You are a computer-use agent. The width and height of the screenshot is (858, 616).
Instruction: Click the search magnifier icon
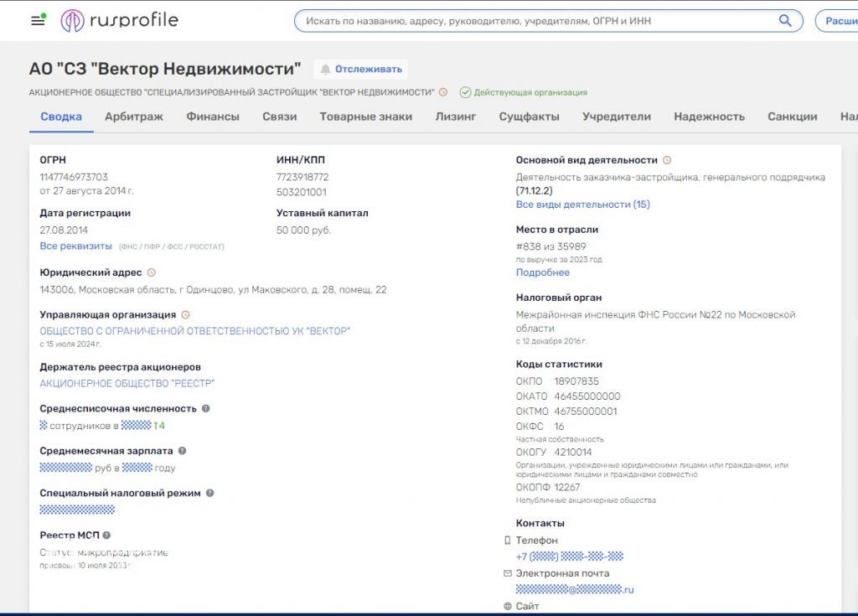pos(784,21)
